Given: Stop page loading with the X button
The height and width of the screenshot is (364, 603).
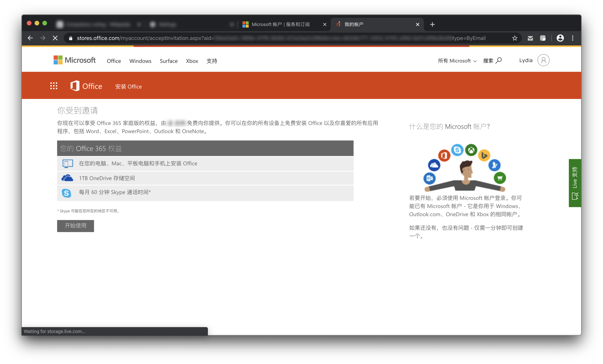Looking at the screenshot, I should [x=55, y=38].
